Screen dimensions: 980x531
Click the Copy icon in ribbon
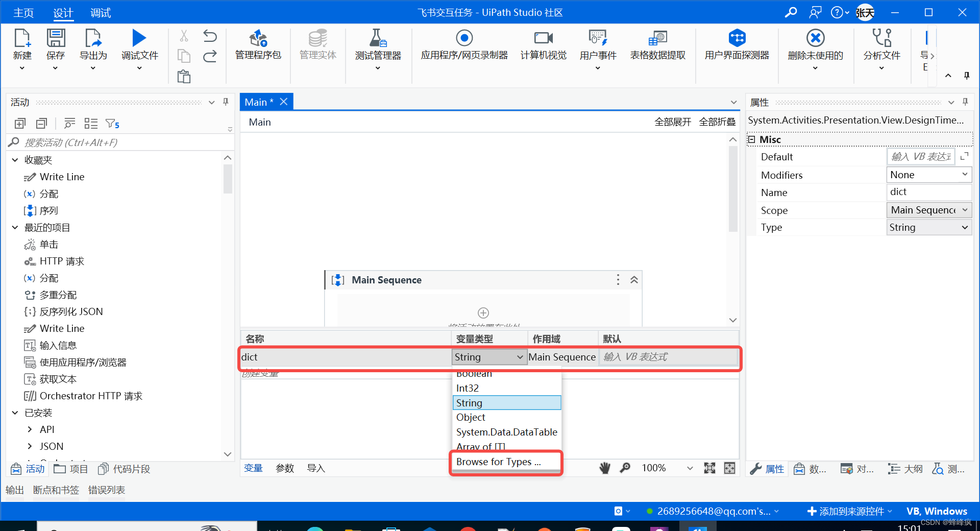[x=184, y=56]
